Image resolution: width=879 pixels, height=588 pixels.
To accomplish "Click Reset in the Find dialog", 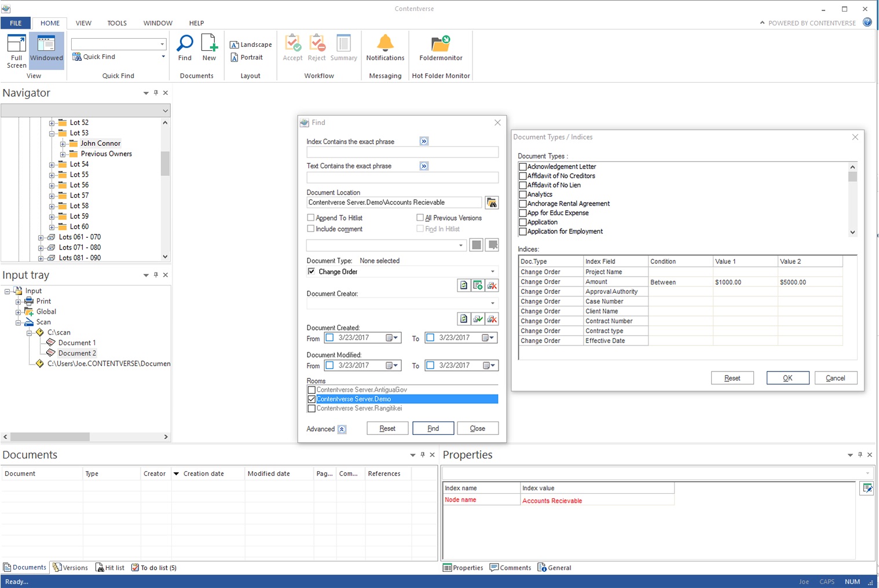I will coord(387,428).
